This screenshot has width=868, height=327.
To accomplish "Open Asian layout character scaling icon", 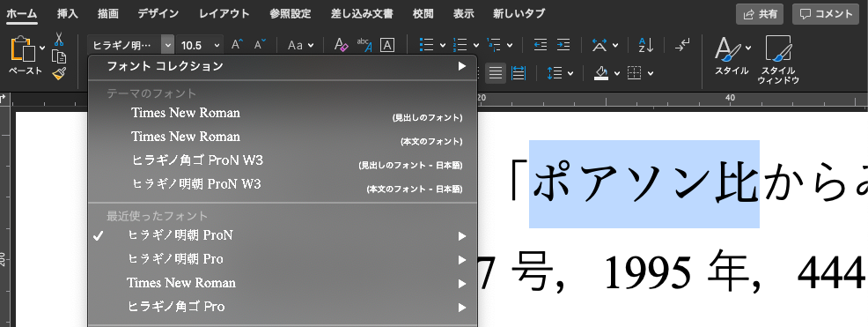I will tap(600, 45).
